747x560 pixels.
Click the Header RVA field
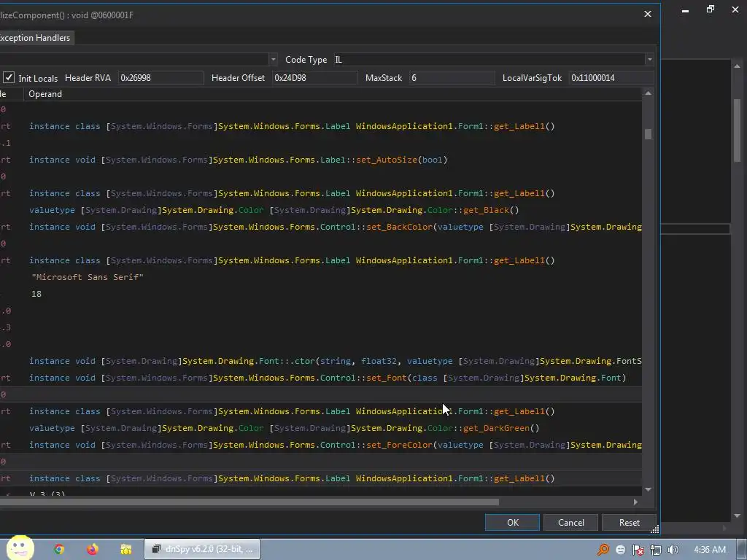point(160,77)
